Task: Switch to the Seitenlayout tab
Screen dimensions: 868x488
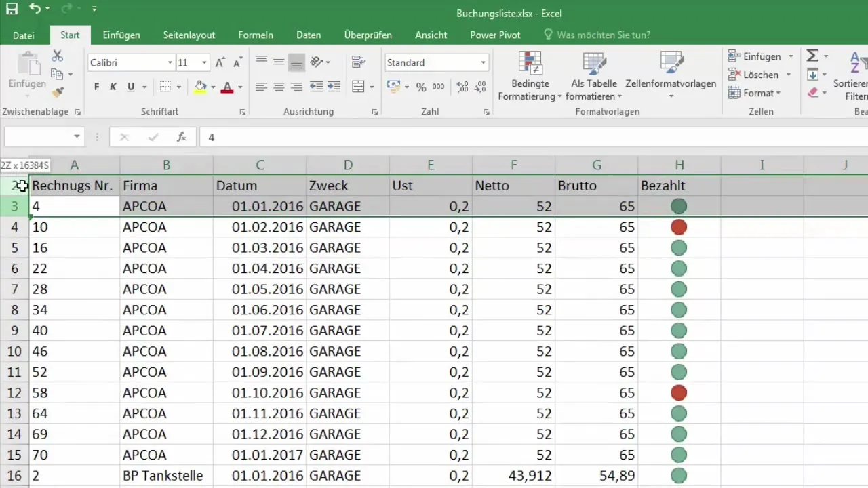Action: (189, 35)
